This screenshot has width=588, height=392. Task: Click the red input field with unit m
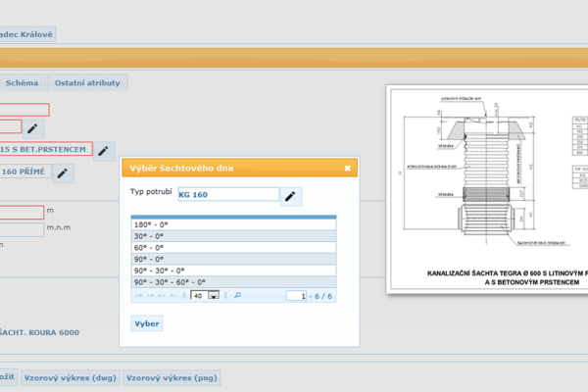(x=22, y=213)
